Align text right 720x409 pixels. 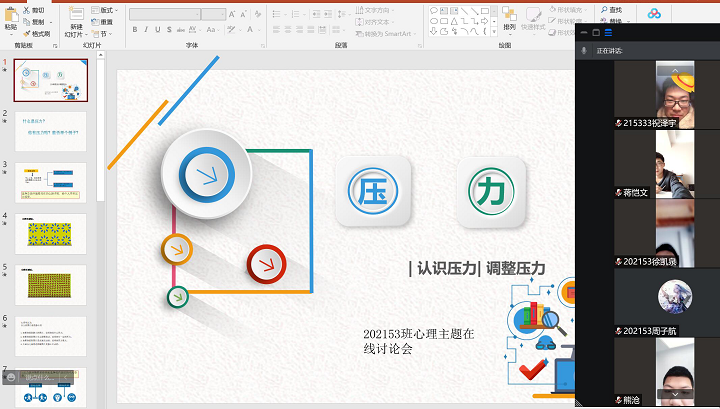pyautogui.click(x=299, y=30)
